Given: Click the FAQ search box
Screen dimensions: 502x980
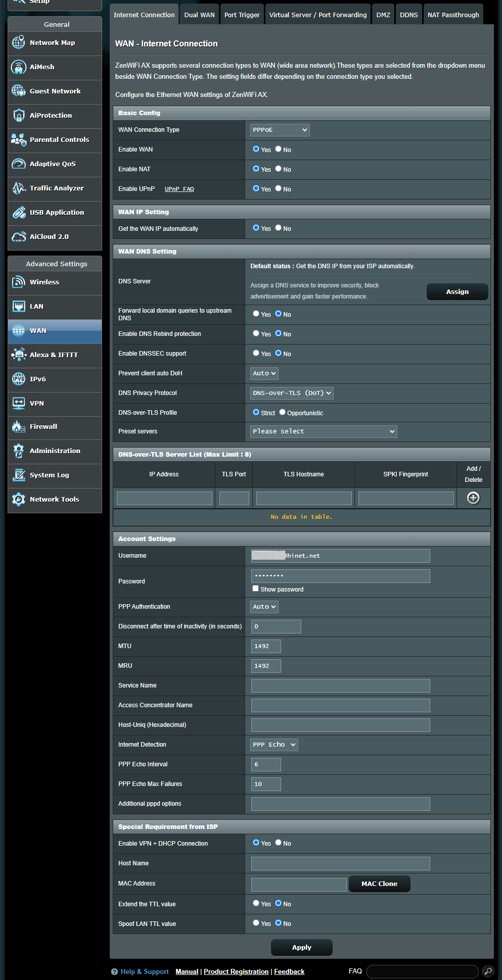Looking at the screenshot, I should (x=423, y=971).
